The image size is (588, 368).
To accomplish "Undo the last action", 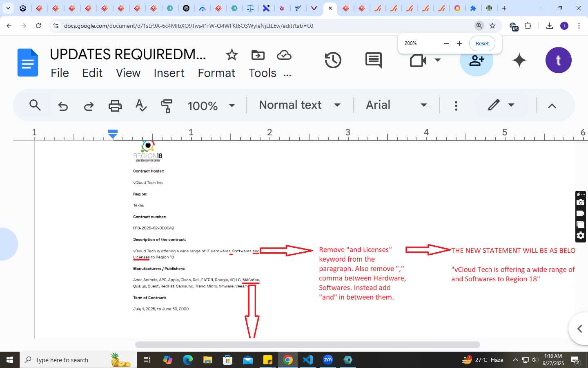I will coord(63,106).
